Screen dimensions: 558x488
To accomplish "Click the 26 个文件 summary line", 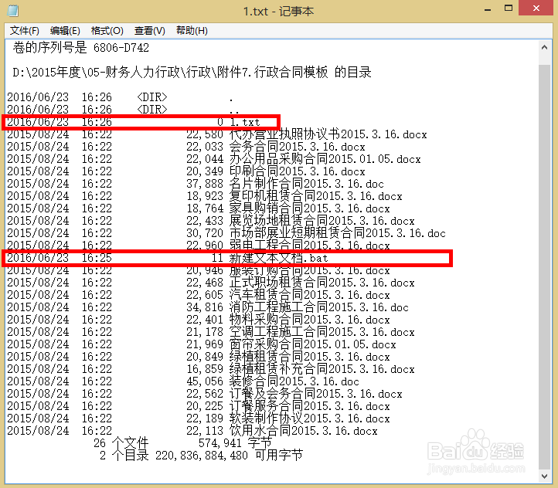I will [x=183, y=443].
